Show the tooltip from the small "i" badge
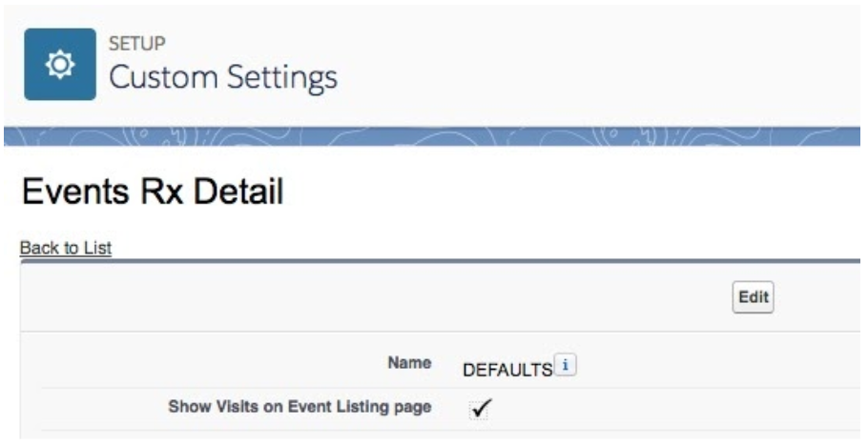The height and width of the screenshot is (445, 868). pos(566,365)
